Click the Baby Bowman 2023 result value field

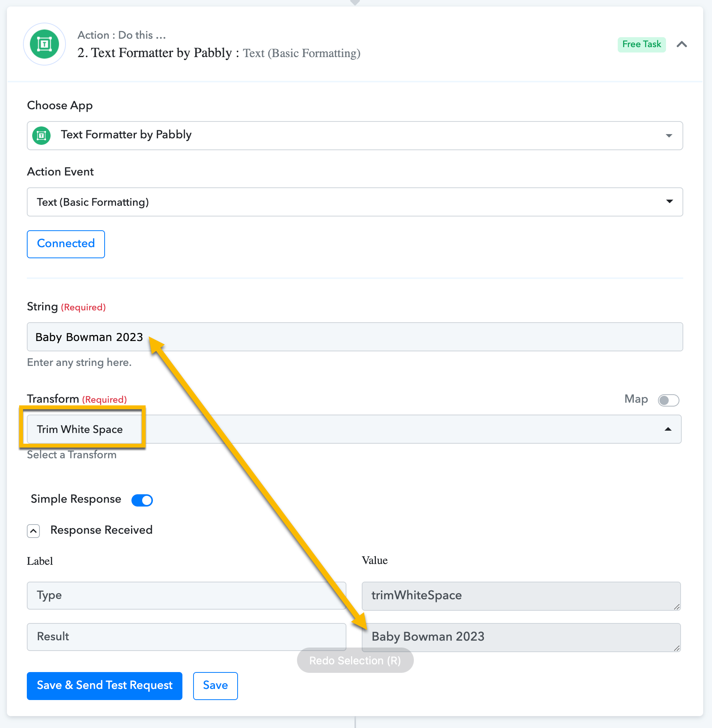tap(521, 637)
